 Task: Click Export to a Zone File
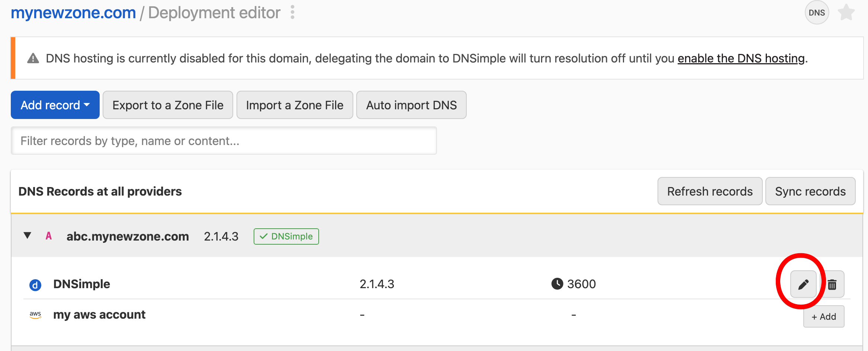pos(168,105)
